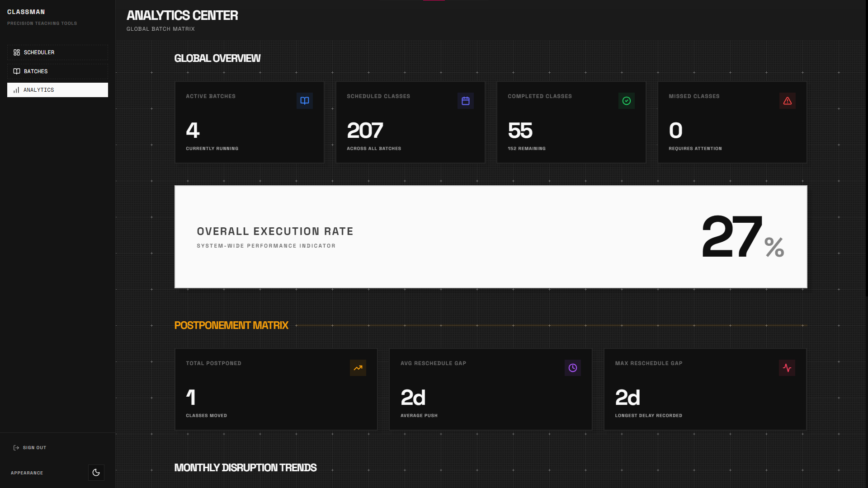Click the pulse icon on Max Reschedule Gap card
This screenshot has height=488, width=868.
click(x=787, y=368)
